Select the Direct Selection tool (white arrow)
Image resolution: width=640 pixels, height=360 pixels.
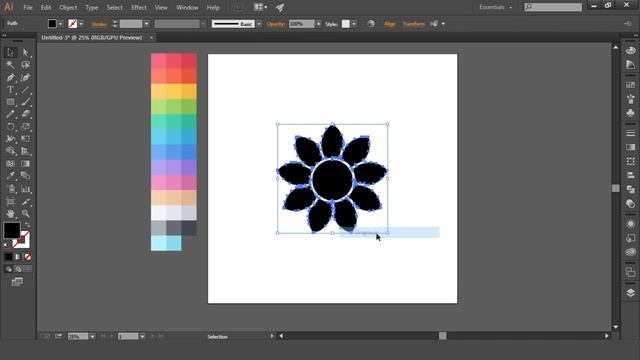pyautogui.click(x=25, y=52)
